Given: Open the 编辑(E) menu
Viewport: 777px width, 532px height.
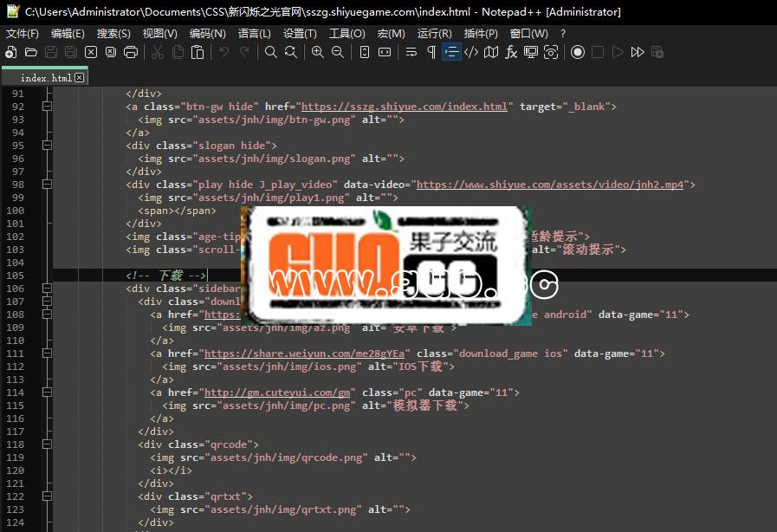Looking at the screenshot, I should pyautogui.click(x=68, y=34).
